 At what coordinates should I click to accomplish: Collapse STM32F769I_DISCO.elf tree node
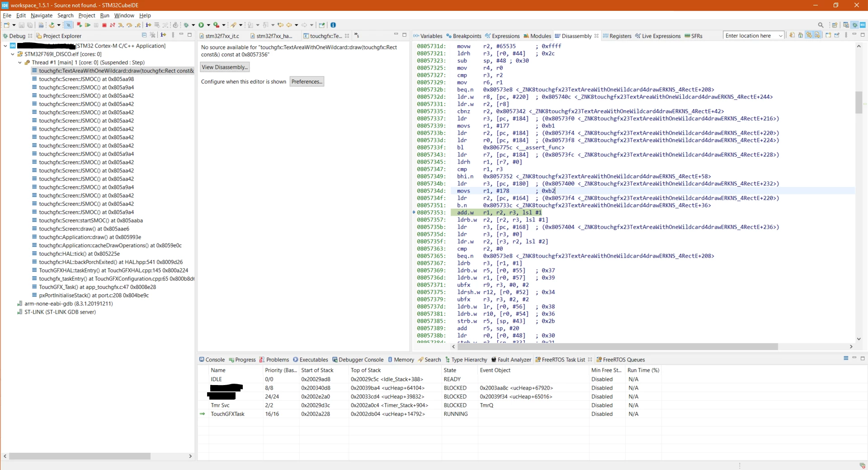pos(13,54)
